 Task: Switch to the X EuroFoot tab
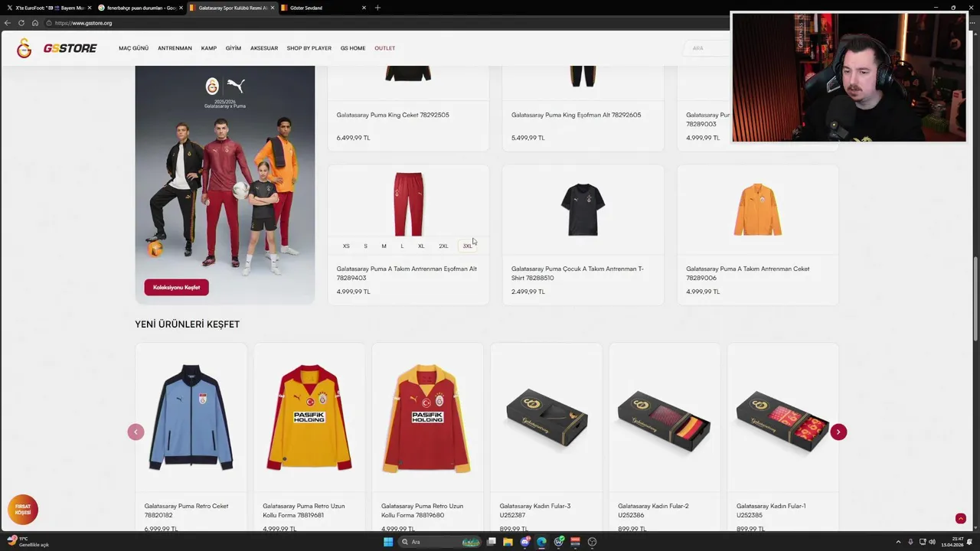47,8
